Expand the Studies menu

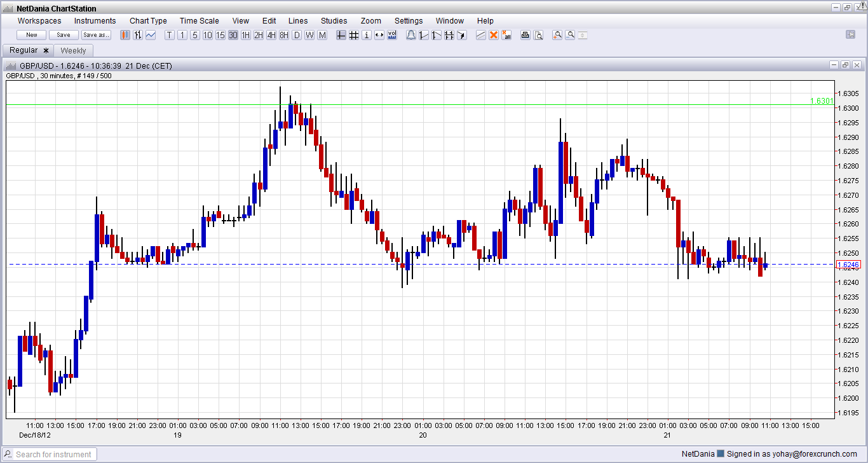pos(334,21)
